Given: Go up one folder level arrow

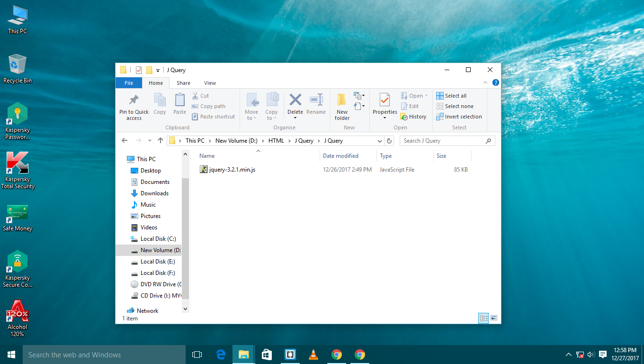Looking at the screenshot, I should pyautogui.click(x=161, y=141).
